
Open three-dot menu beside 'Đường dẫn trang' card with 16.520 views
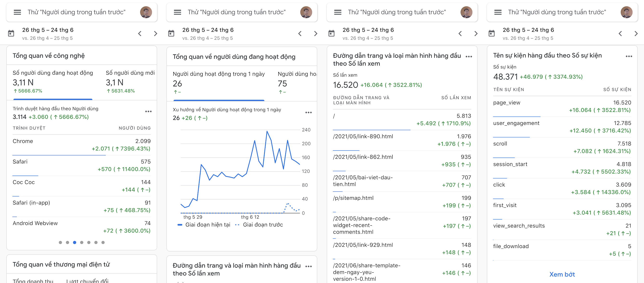(x=469, y=57)
